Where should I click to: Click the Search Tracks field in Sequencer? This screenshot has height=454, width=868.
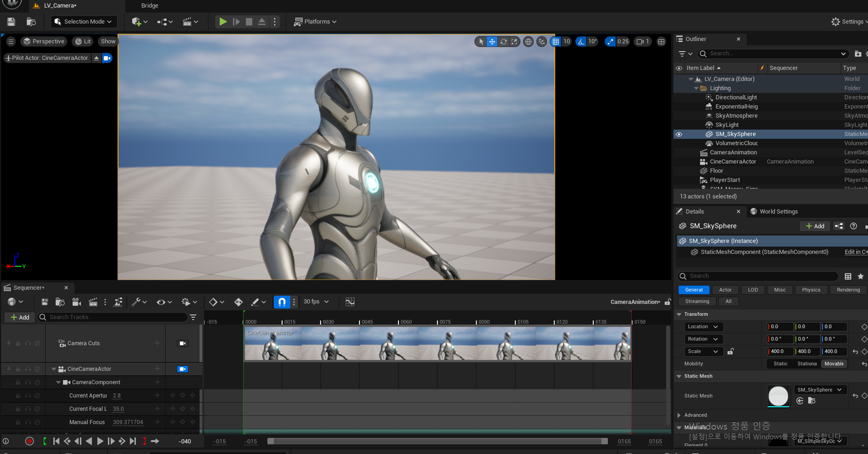pos(113,317)
